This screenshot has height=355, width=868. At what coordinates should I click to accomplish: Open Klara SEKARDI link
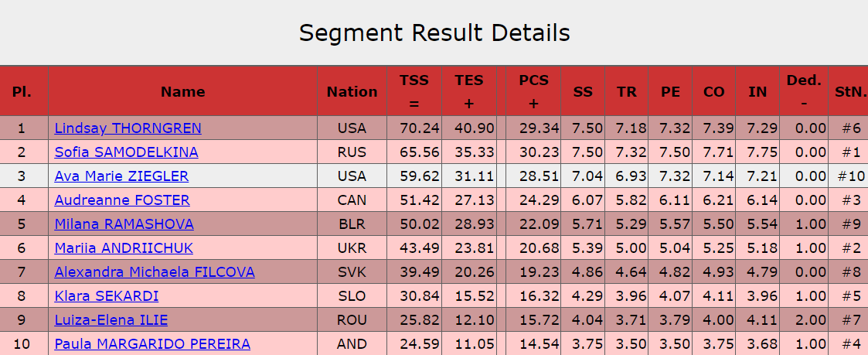[107, 296]
